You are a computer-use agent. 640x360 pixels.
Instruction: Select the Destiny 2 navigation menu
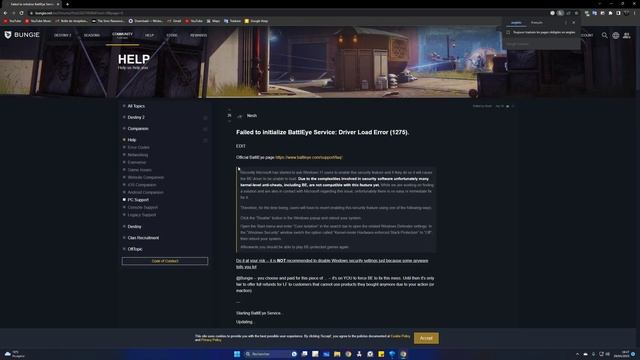(62, 36)
